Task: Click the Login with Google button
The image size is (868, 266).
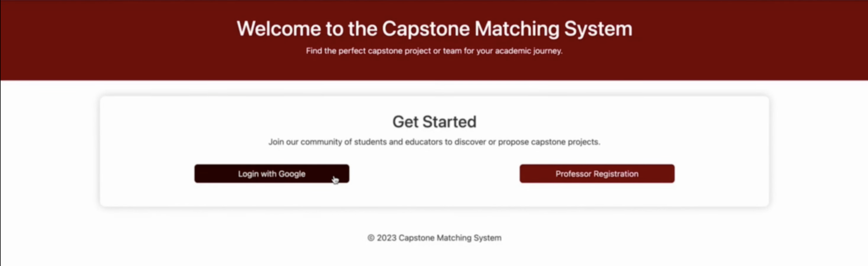Action: click(272, 174)
